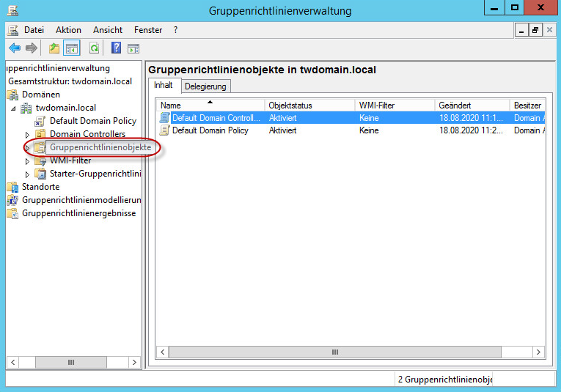Select WMI-Filter tree item

[x=70, y=160]
